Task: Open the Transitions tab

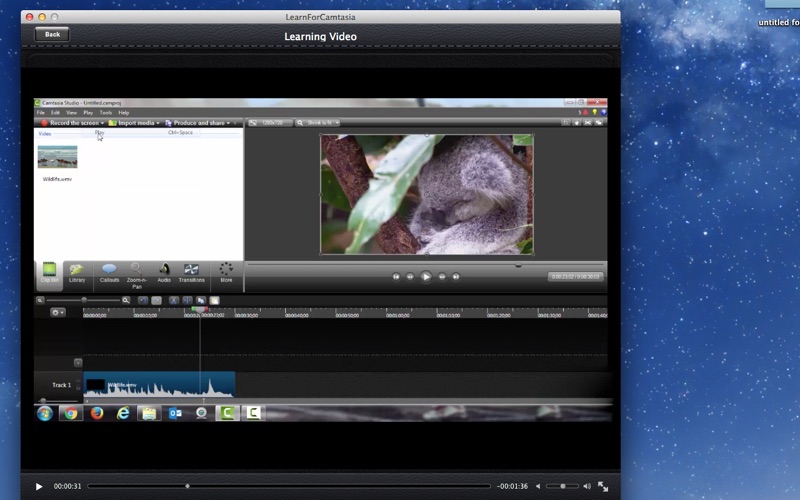Action: coord(191,272)
